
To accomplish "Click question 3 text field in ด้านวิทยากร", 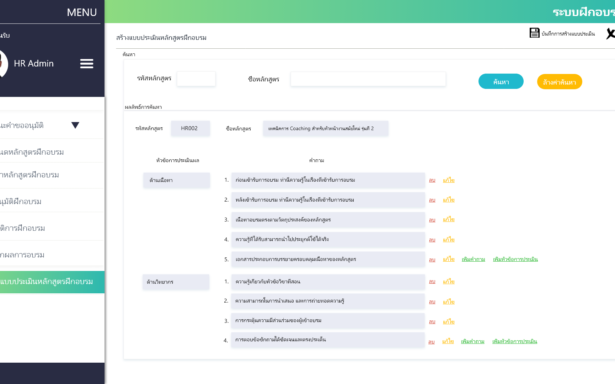I will (x=328, y=321).
